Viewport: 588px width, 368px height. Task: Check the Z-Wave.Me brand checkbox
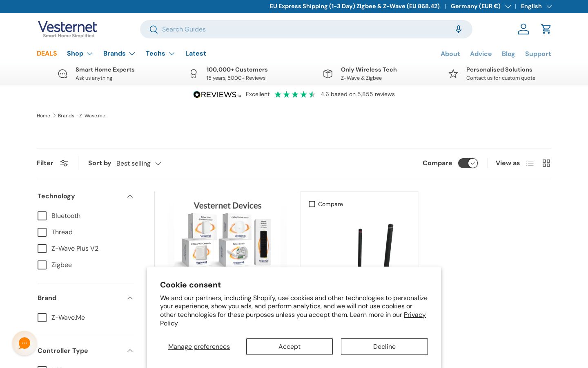tap(42, 318)
